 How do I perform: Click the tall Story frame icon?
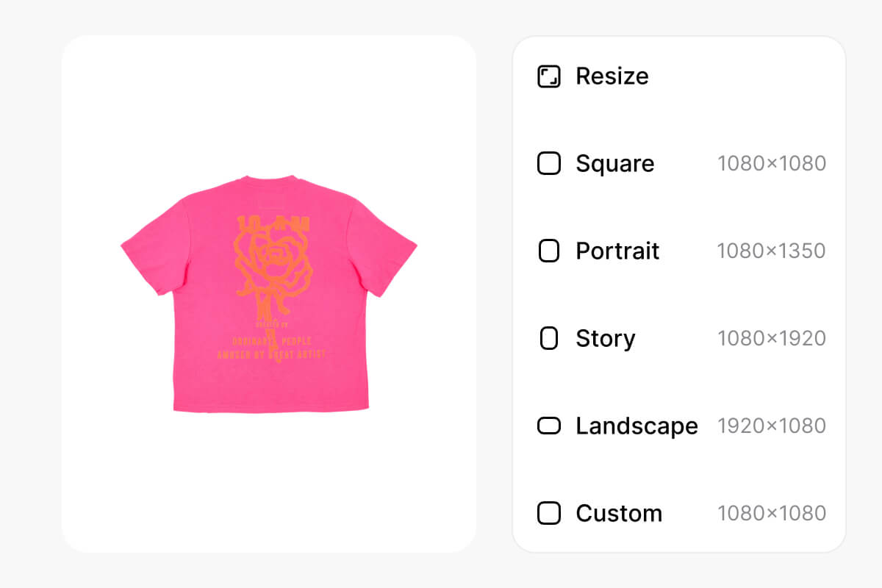pyautogui.click(x=549, y=338)
